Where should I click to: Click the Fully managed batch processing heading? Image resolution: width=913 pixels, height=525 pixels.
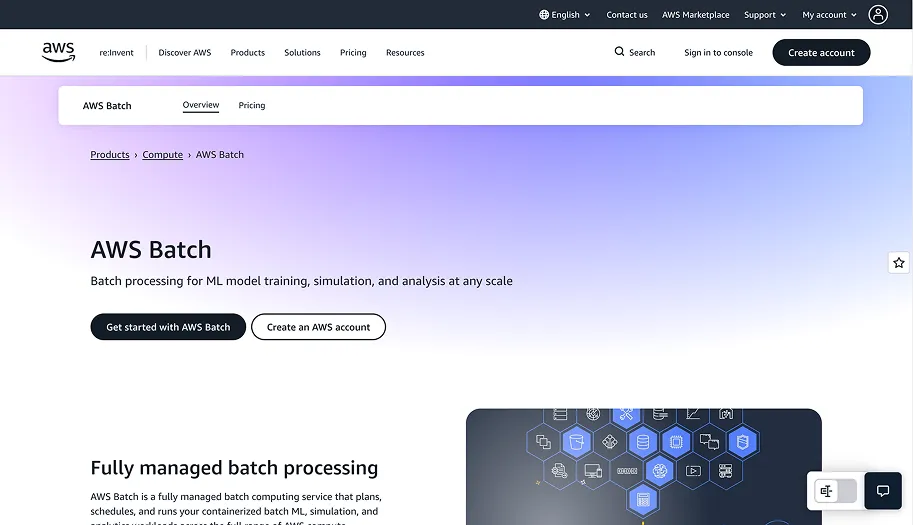click(234, 468)
